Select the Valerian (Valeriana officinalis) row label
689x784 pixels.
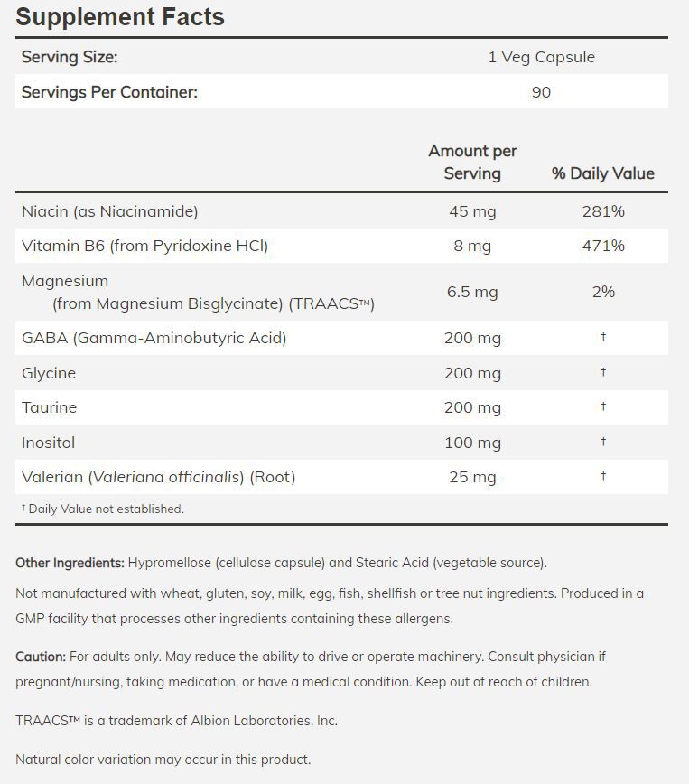click(x=158, y=477)
